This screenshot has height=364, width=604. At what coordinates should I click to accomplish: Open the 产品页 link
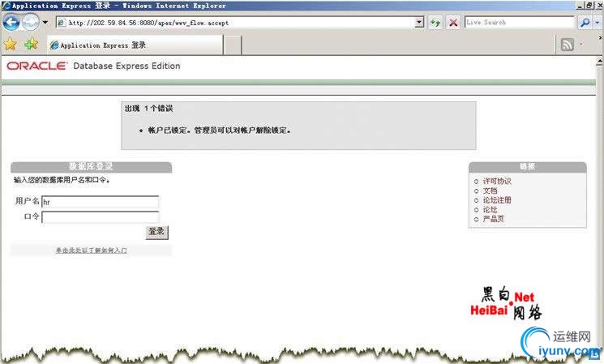[494, 219]
